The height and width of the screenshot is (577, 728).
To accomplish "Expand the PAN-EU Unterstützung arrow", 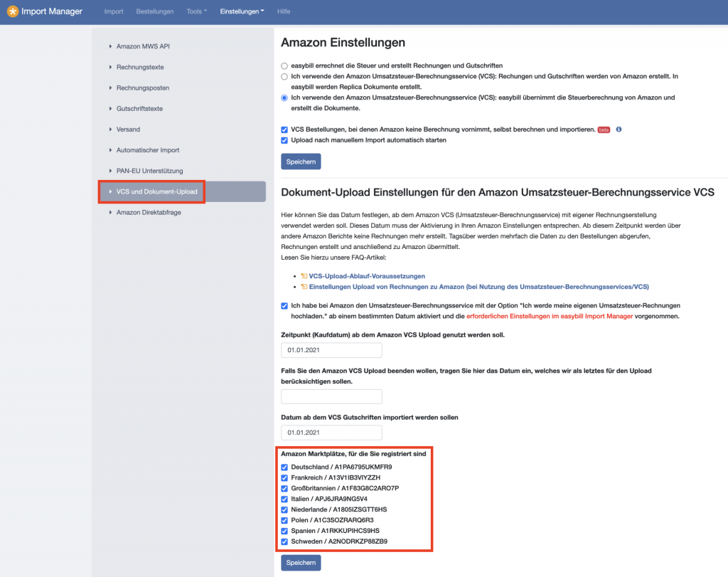I will [110, 171].
